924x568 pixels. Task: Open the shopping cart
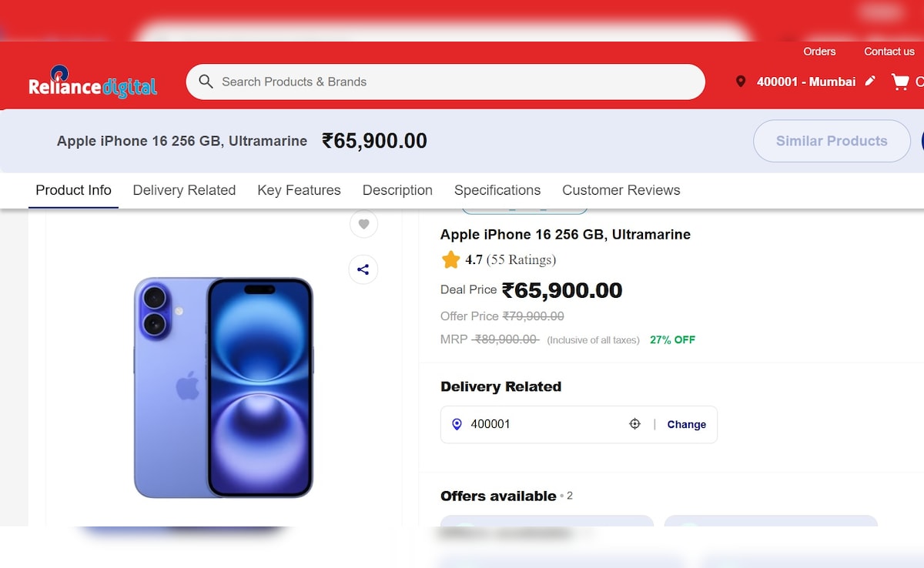(899, 82)
